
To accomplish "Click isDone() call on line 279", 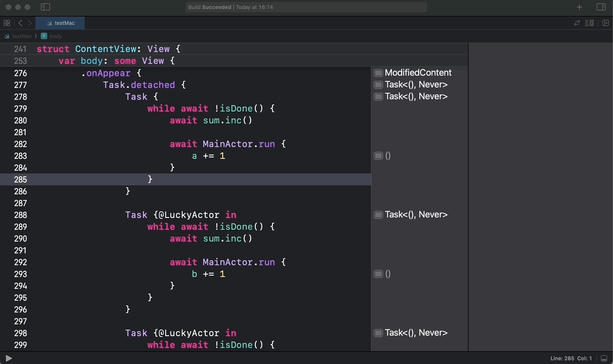I will coord(241,109).
